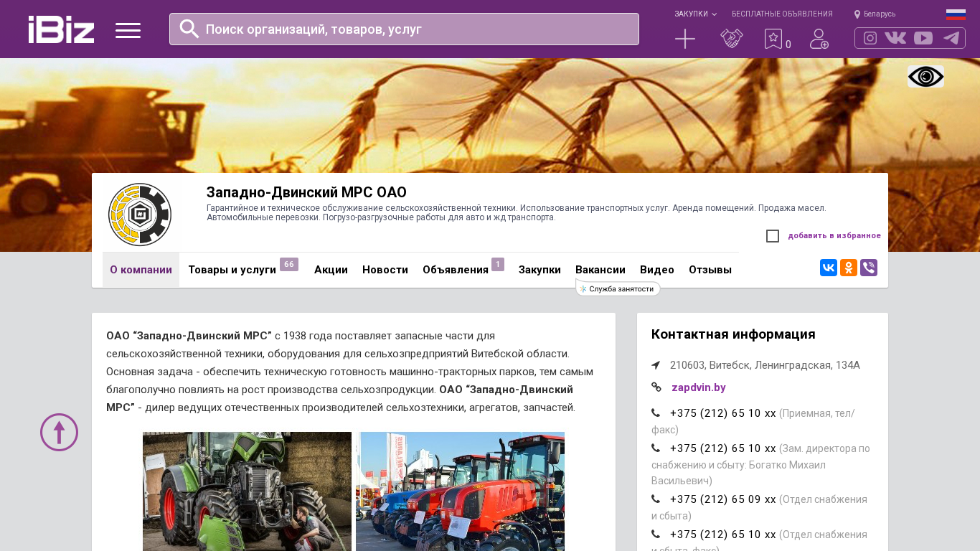Screen dimensions: 980x551
Task: Switch to the 'Закупки' tab
Action: (540, 270)
